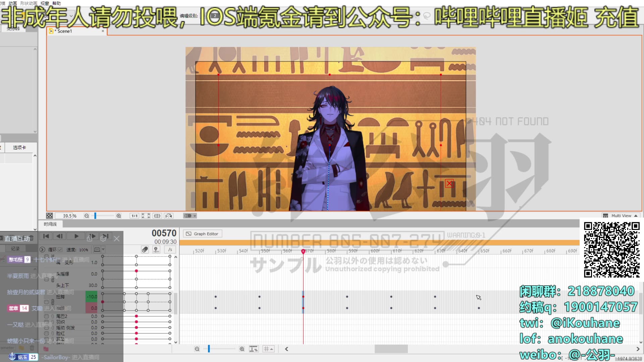Close the Scene1 tab
Screen dimensions: 644x362
coord(103,31)
